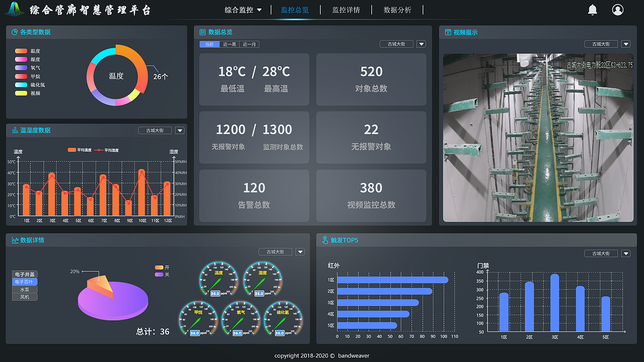Select the 温度 gauge dial
This screenshot has height=362, width=644.
click(x=218, y=279)
